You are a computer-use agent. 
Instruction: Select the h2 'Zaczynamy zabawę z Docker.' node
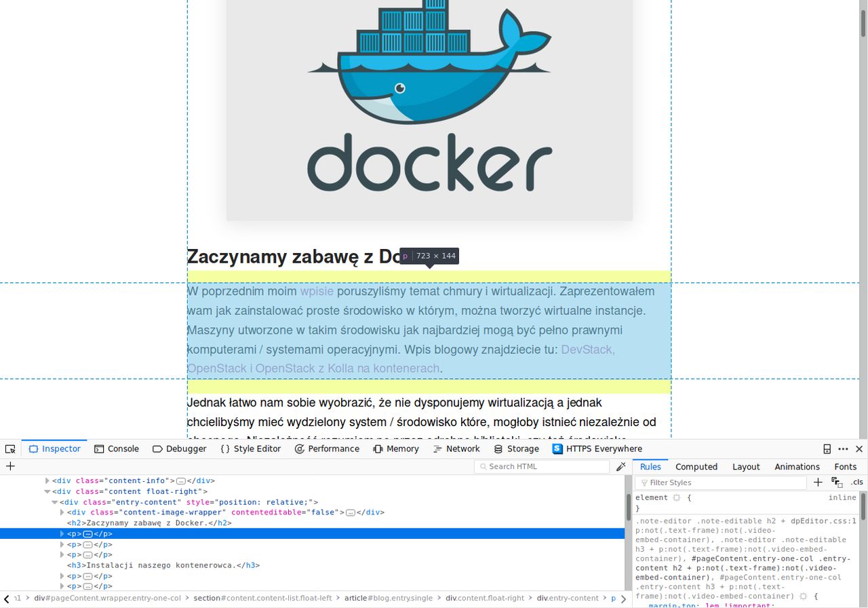[149, 523]
